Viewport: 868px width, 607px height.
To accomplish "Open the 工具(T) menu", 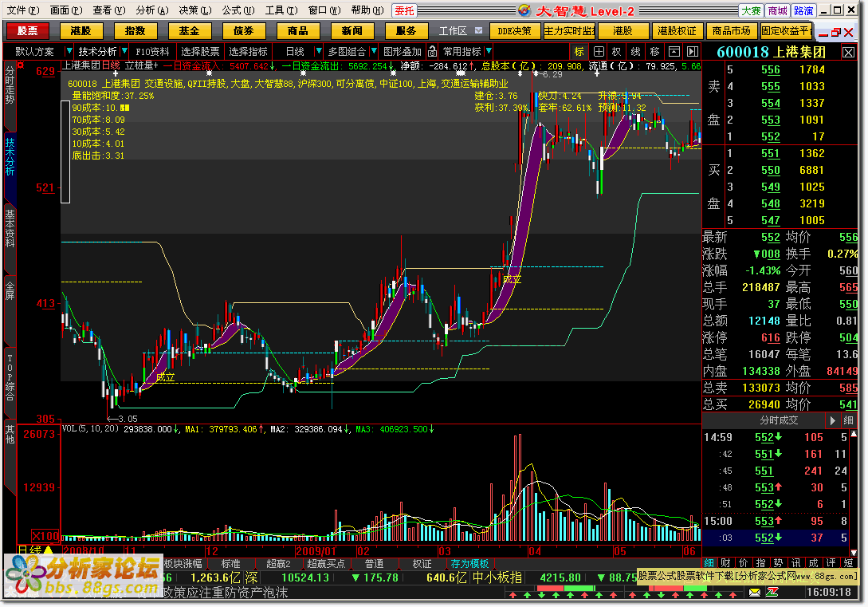I will pyautogui.click(x=281, y=10).
